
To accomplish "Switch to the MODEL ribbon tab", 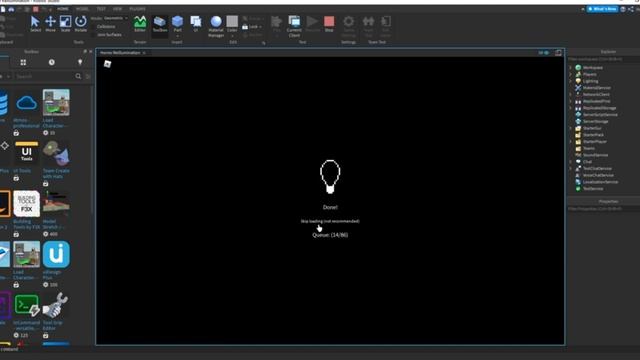I will coord(82,9).
